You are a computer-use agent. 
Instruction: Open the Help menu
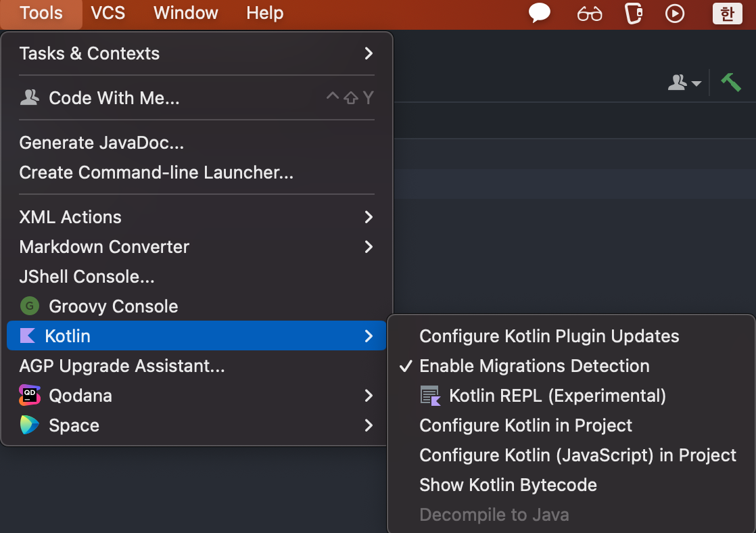264,13
